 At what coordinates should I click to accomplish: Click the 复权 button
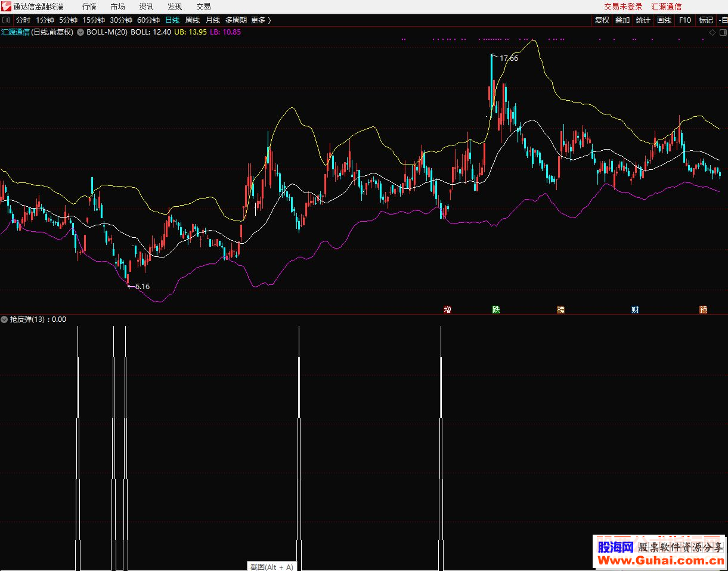602,20
